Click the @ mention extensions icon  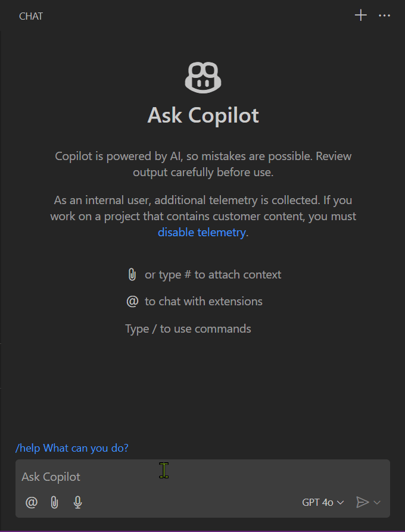click(x=31, y=502)
